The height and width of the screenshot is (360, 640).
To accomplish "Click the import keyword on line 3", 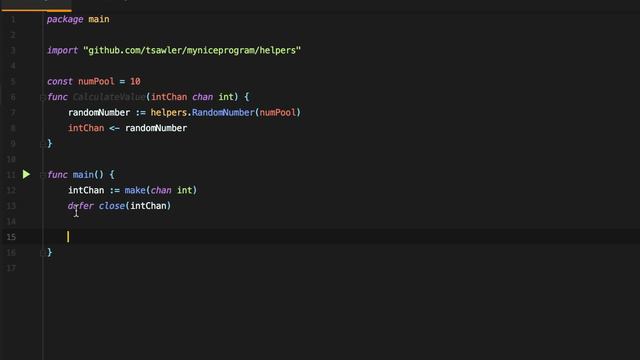I will tap(62, 50).
